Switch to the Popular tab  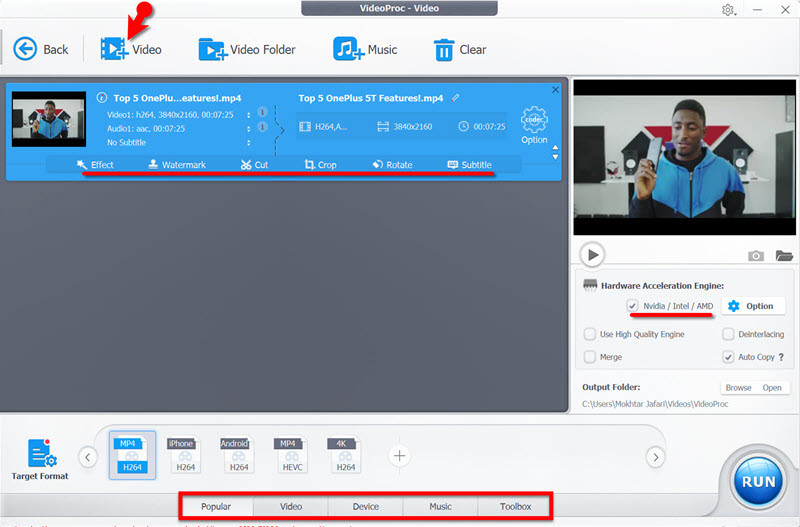pos(216,507)
